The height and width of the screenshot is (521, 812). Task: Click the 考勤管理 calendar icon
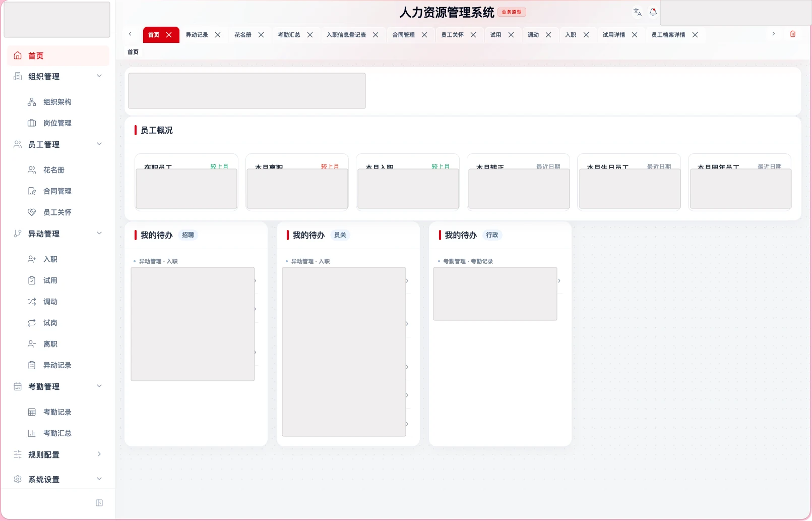18,386
